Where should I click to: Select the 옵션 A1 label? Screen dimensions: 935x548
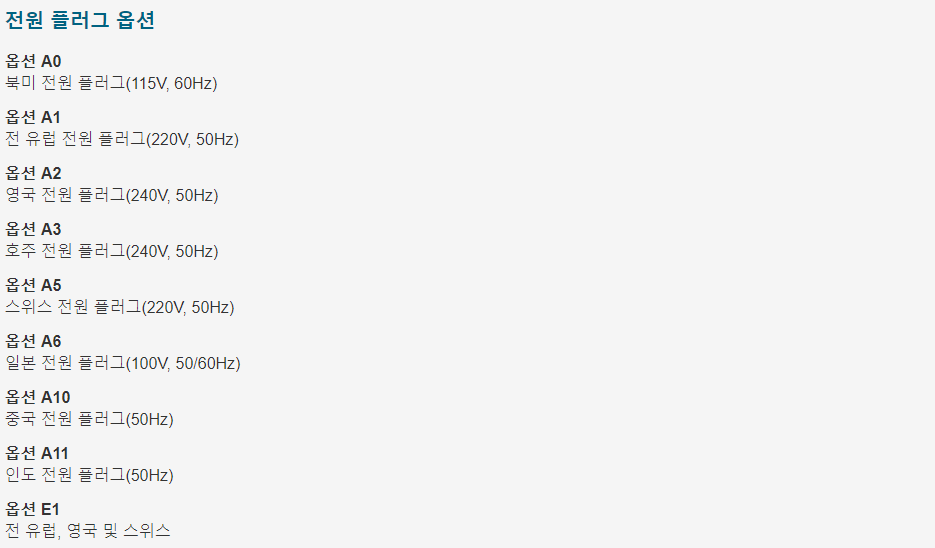33,117
